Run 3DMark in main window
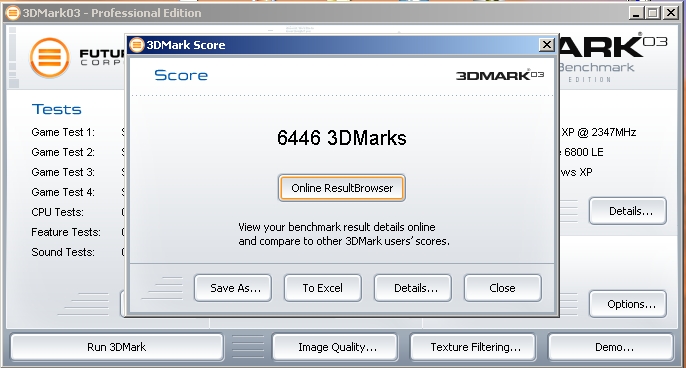Viewport: 686px width, 368px height. tap(117, 347)
